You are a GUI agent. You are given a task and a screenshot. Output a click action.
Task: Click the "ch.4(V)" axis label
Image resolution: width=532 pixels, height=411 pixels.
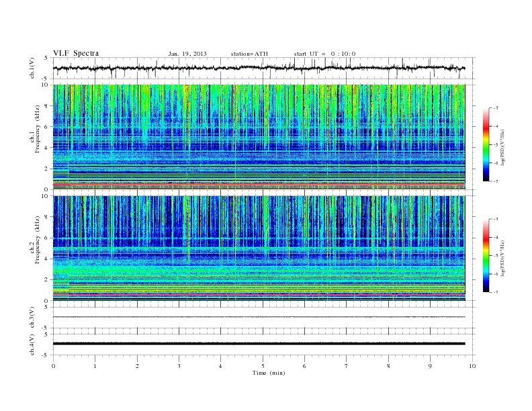pos(32,345)
